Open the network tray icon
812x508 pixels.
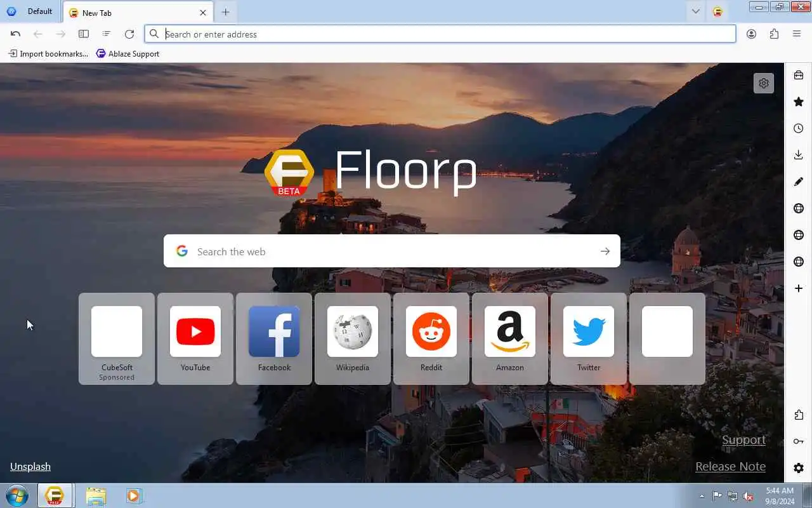(x=733, y=496)
